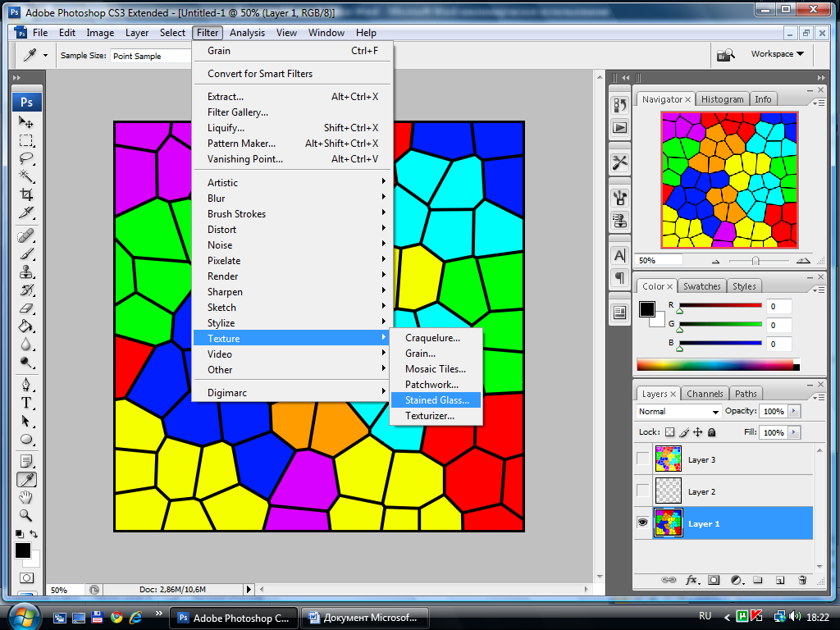Click the foreground color swatch in Color panel
Viewport: 840px width, 630px height.
(x=647, y=309)
